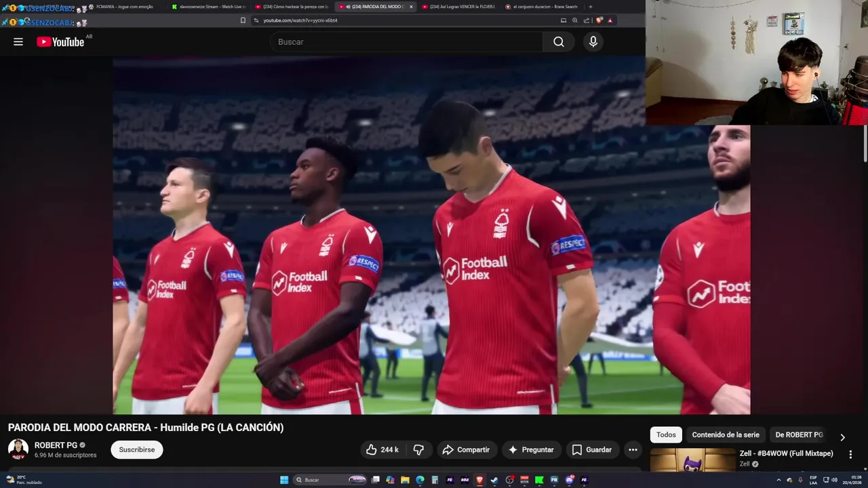Click the Preguntar button
The image size is (868, 488).
coord(531,449)
